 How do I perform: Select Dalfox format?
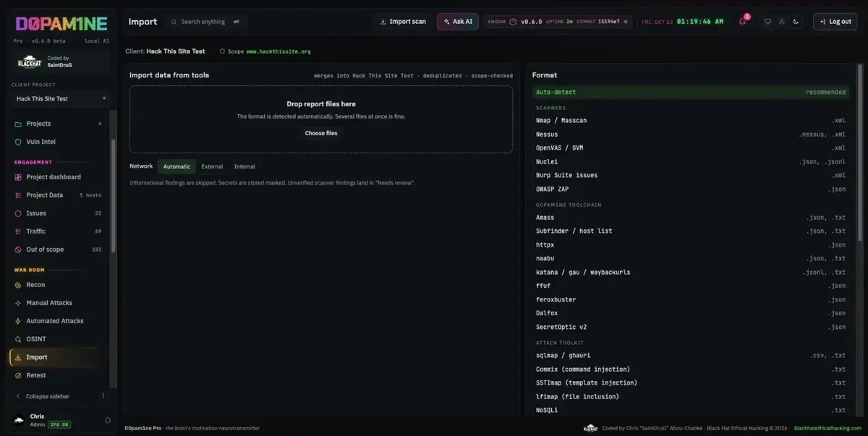tap(691, 313)
